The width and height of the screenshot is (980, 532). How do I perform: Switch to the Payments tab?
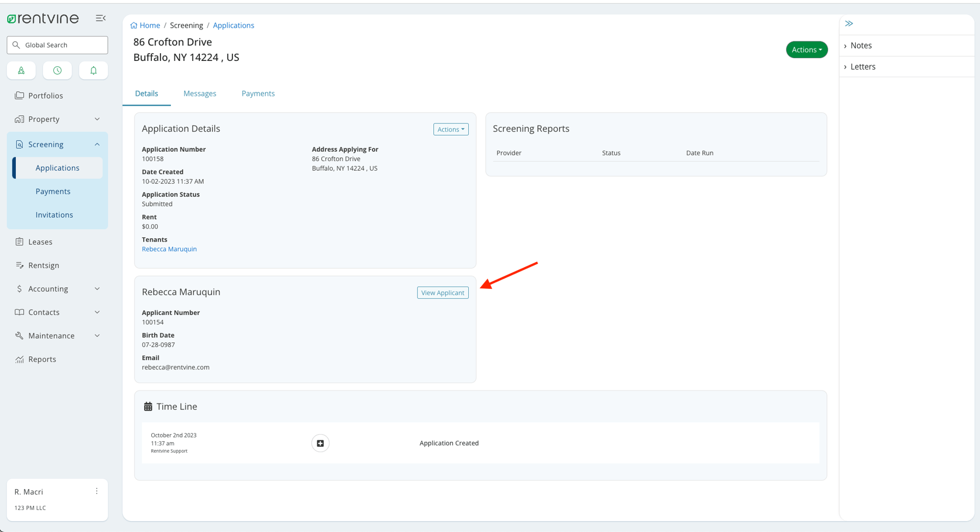(258, 93)
